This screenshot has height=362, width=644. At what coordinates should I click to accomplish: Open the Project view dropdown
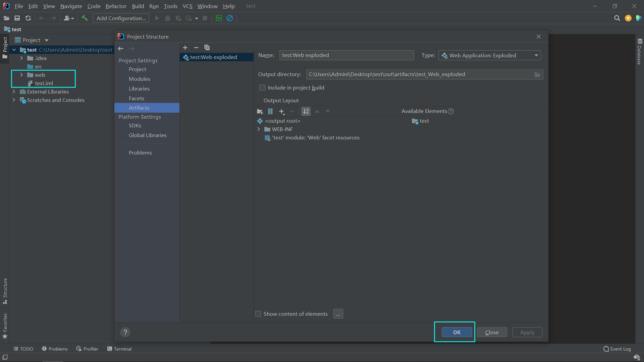click(47, 40)
